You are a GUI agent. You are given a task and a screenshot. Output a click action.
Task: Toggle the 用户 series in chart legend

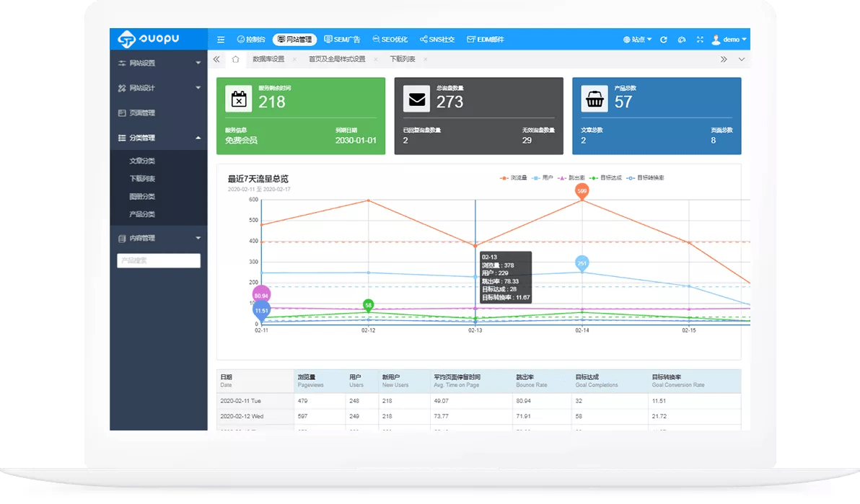point(543,177)
